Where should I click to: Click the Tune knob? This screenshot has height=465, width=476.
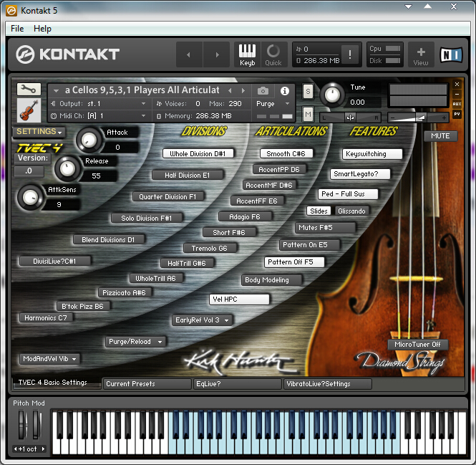[333, 95]
